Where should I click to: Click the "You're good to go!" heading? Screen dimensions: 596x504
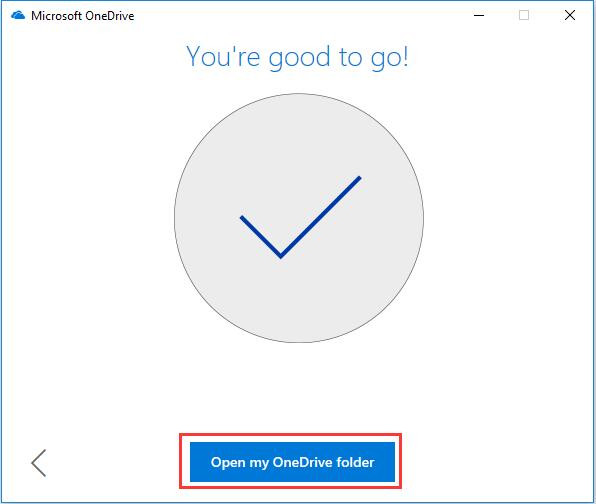297,57
